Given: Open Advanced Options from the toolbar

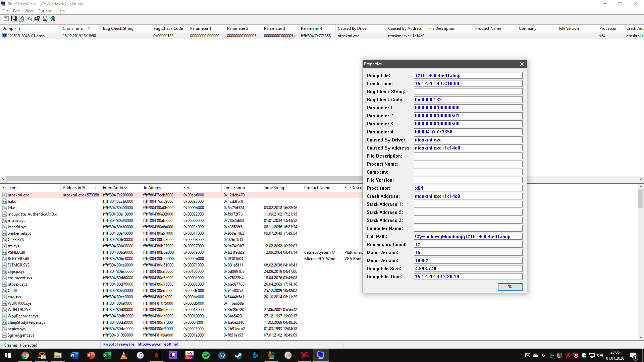Looking at the screenshot, I should [6, 19].
